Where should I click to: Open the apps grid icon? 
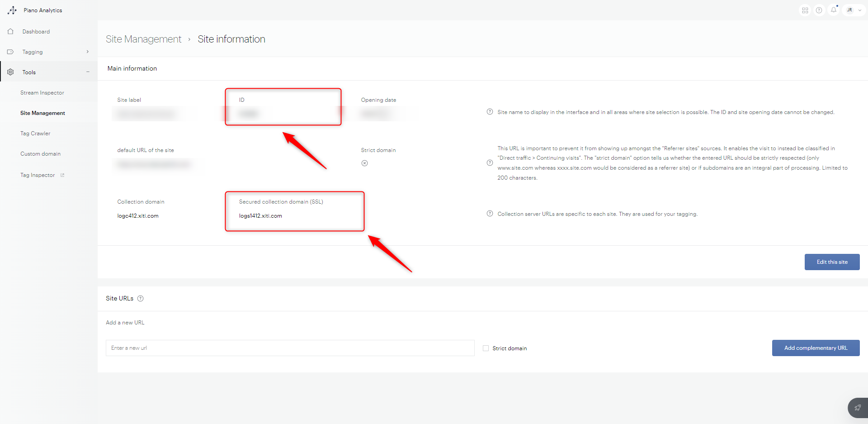pyautogui.click(x=805, y=10)
